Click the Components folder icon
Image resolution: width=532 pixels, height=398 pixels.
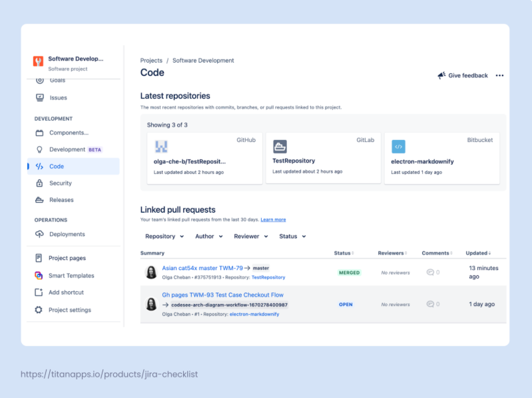pos(39,133)
